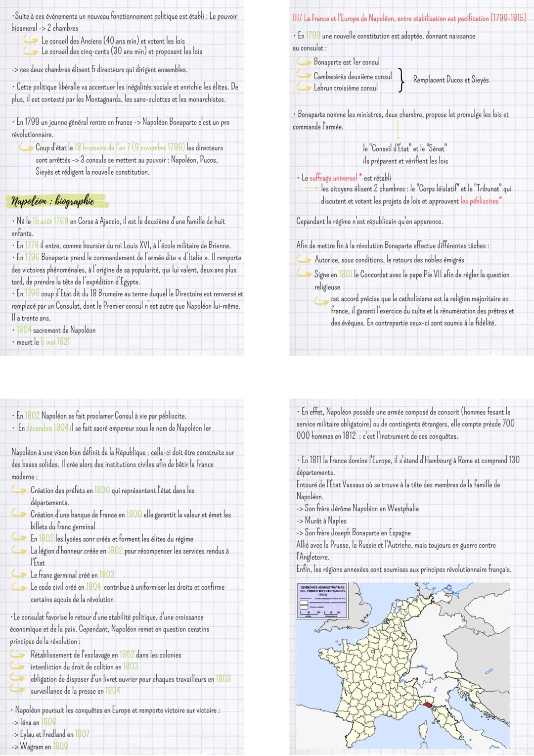Click the line "obligation de disposer d'un livret ouvrier"
Viewport: 534px width, 756px height.
pyautogui.click(x=131, y=679)
